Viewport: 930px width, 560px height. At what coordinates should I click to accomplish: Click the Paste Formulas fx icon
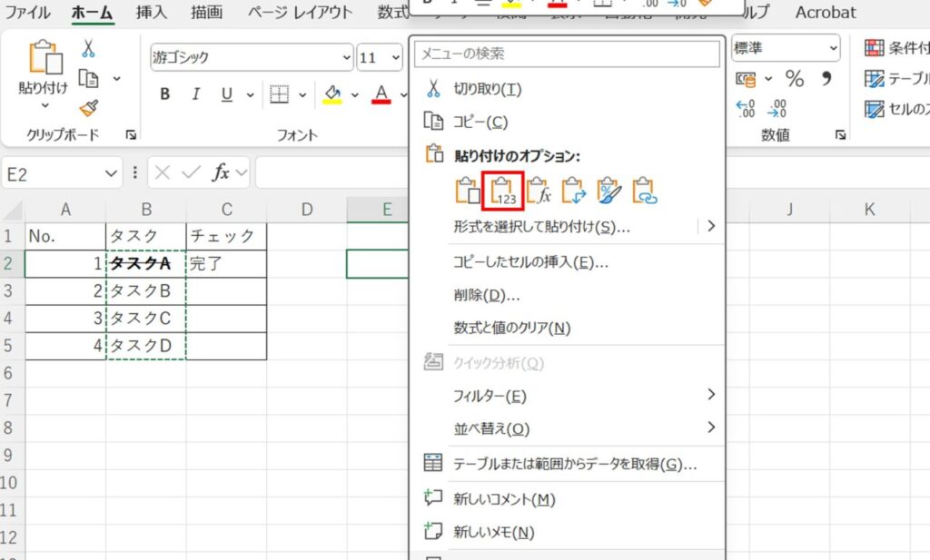tap(539, 191)
